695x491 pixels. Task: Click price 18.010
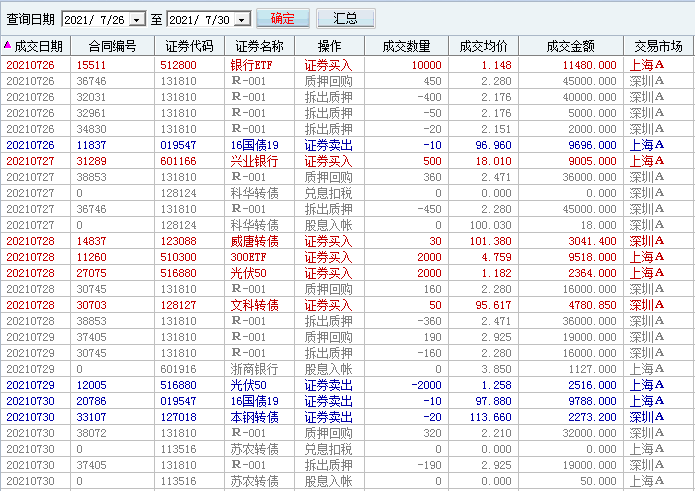click(x=494, y=161)
